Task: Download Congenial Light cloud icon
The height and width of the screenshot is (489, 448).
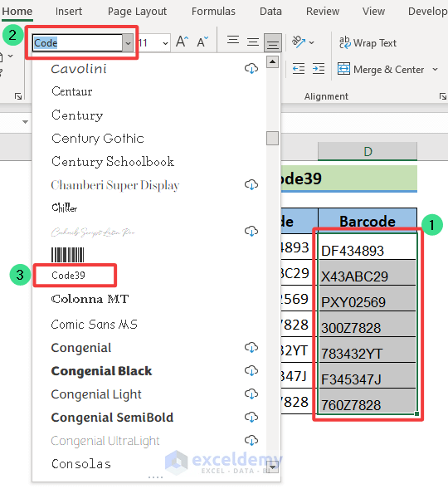Action: coord(251,394)
